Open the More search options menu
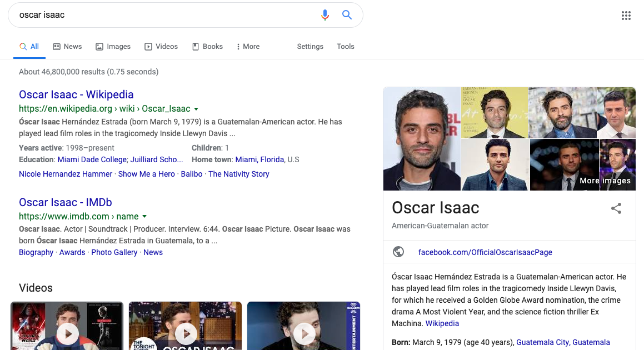Screen dimensions: 644x350 pos(248,47)
